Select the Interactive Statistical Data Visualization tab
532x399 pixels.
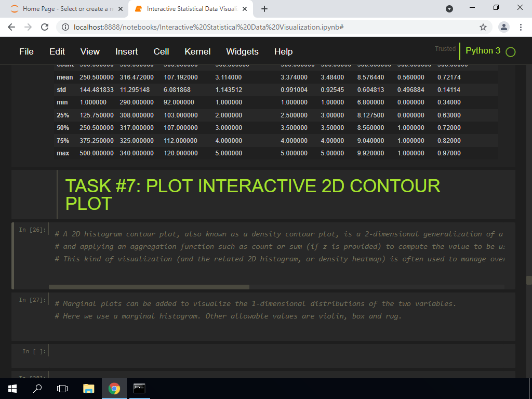[x=191, y=9]
